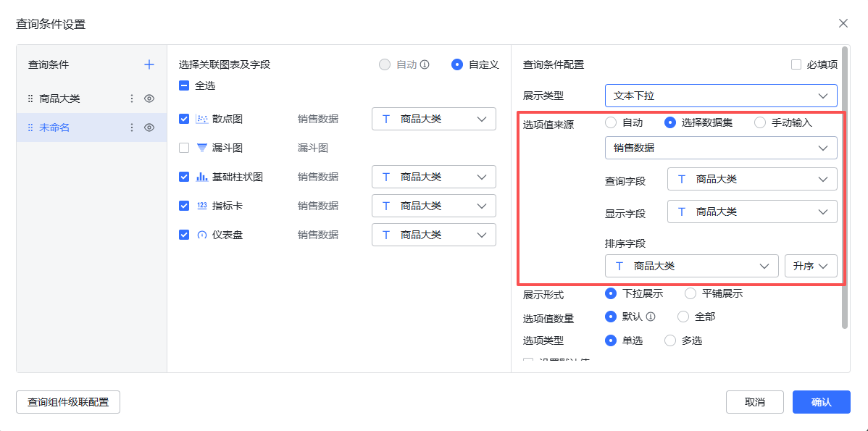Check the 漏斗图 checkbox
The image size is (868, 431).
point(184,148)
